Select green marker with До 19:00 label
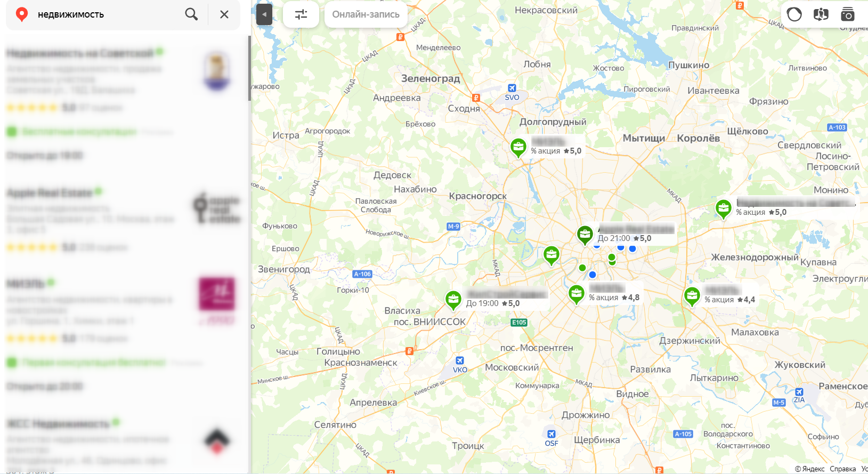Viewport: 868px width, 474px height. 453,300
